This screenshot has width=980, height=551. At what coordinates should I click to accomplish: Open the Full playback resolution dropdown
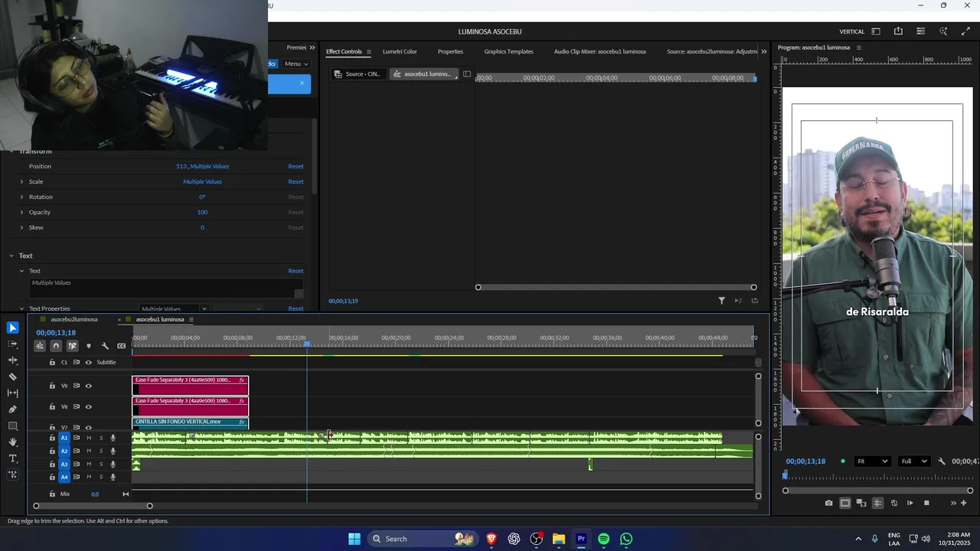click(x=916, y=461)
